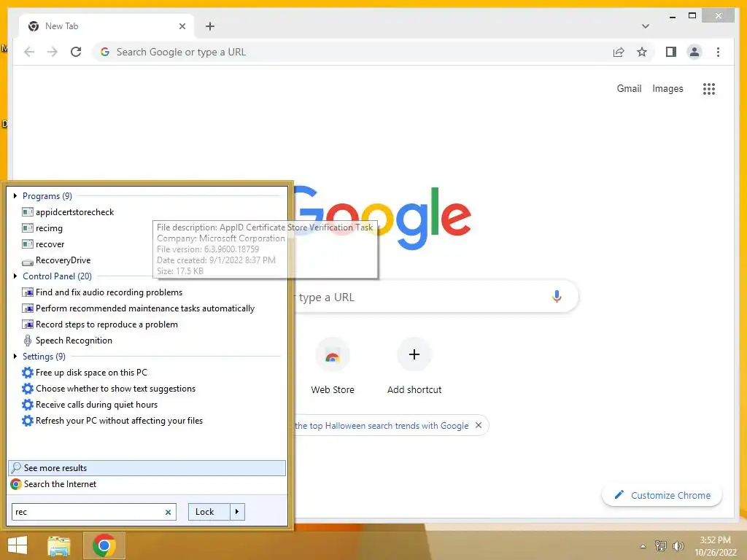
Task: Open the Web Store shortcut
Action: pos(333,366)
